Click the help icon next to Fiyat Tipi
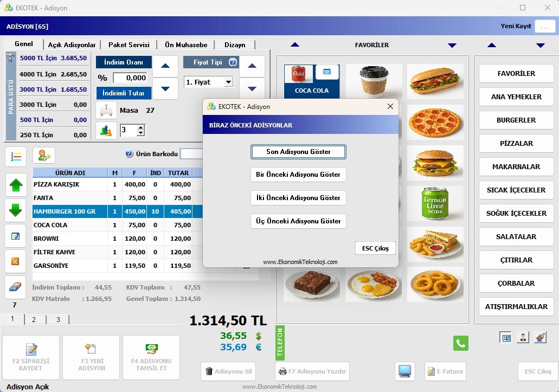Screen dimensions: 559x392 233,62
